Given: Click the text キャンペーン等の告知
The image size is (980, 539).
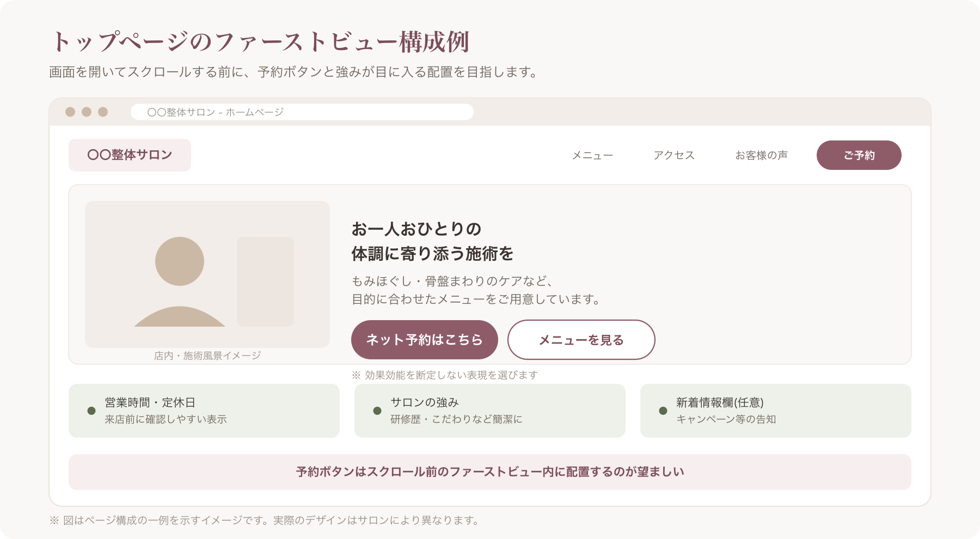Looking at the screenshot, I should click(x=726, y=419).
